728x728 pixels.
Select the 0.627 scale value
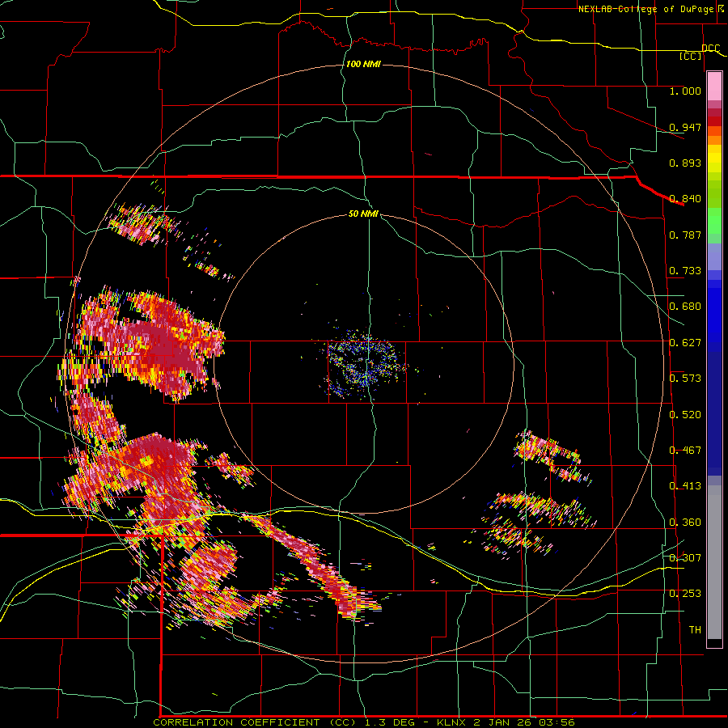pos(685,342)
